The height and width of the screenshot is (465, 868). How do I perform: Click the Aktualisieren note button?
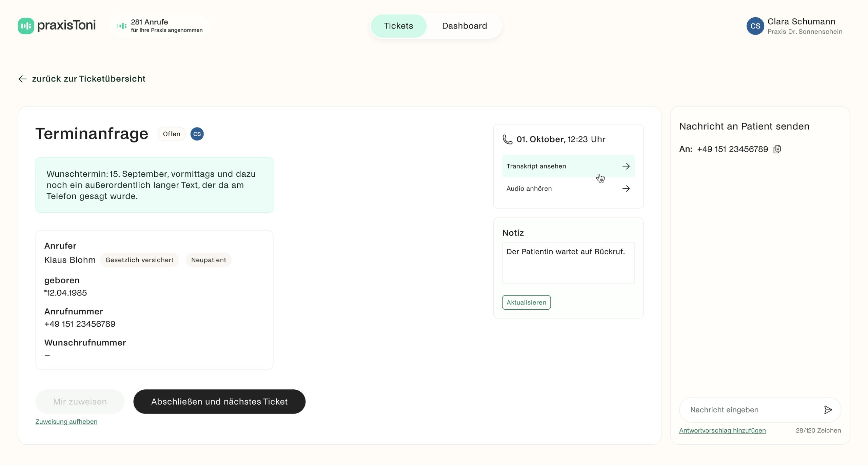pos(526,302)
